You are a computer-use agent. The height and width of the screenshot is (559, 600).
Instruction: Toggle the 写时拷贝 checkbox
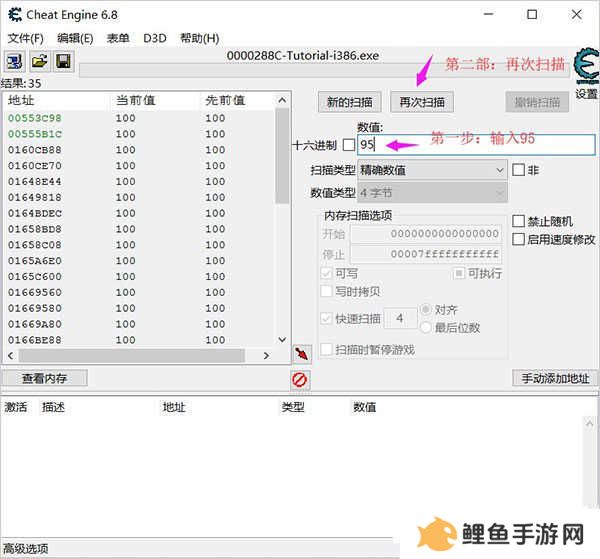point(326,292)
